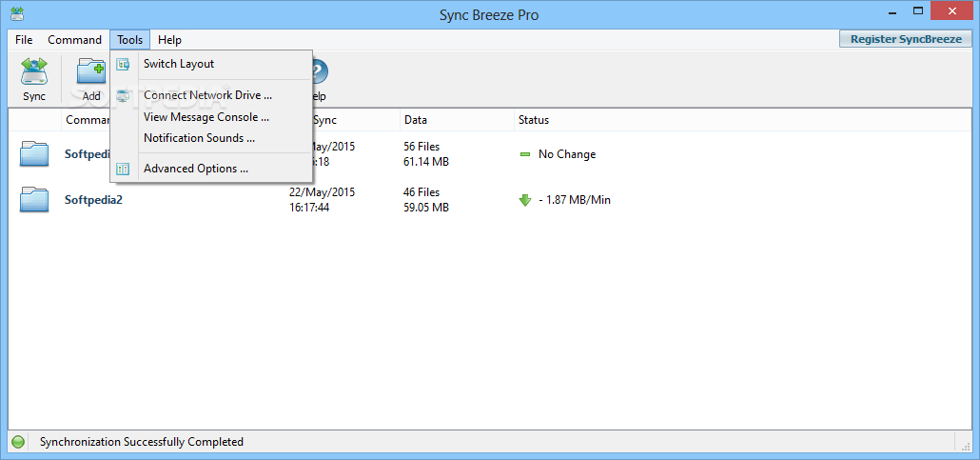Choose Connect Network Drive menu entry
980x460 pixels.
tap(211, 96)
